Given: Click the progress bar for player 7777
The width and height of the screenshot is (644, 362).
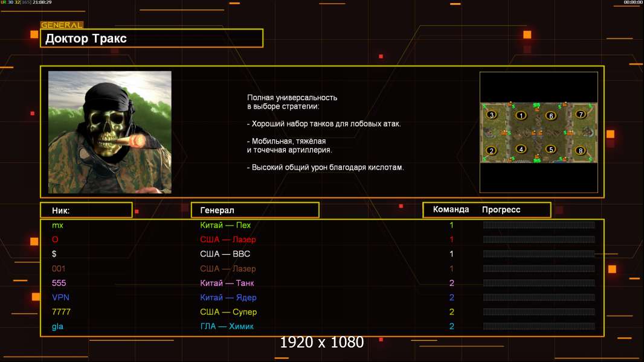Looking at the screenshot, I should [539, 312].
